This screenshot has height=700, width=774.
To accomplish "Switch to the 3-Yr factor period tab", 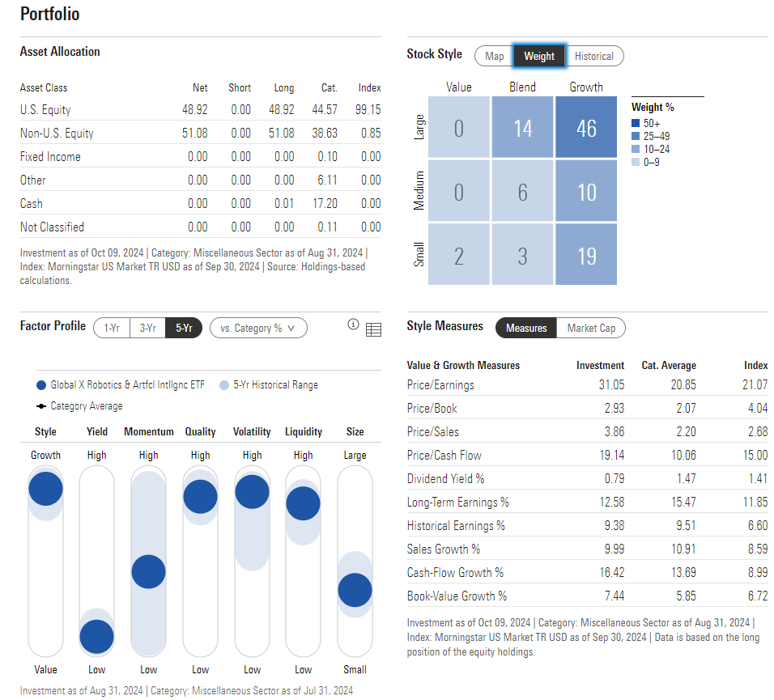I will [147, 328].
